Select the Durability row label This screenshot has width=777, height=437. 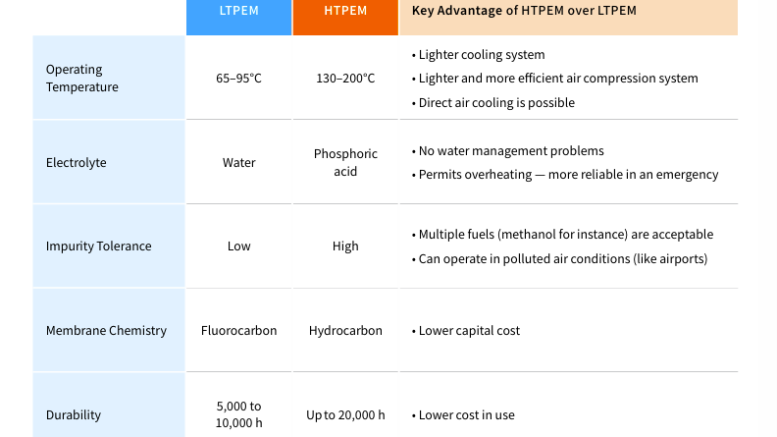point(74,414)
